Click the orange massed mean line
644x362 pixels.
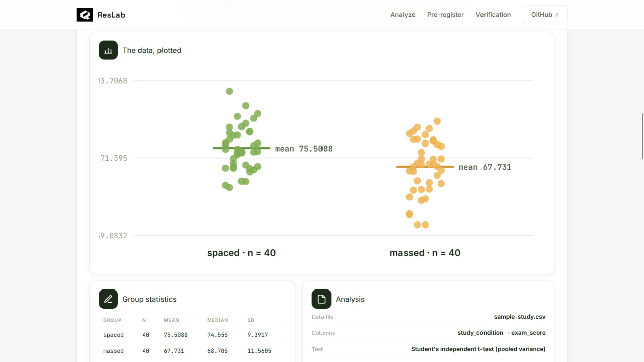(x=425, y=167)
